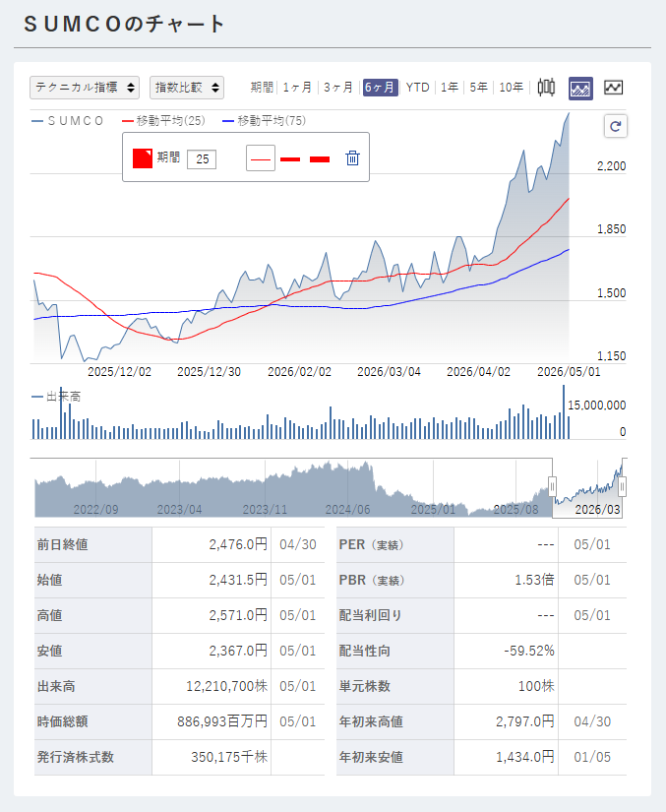
Task: Click the 始値 value 2,431.5円
Action: 238,580
